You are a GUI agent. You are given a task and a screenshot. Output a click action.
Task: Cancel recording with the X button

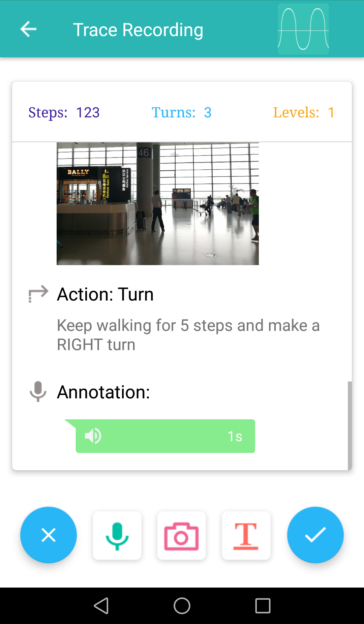coord(49,535)
